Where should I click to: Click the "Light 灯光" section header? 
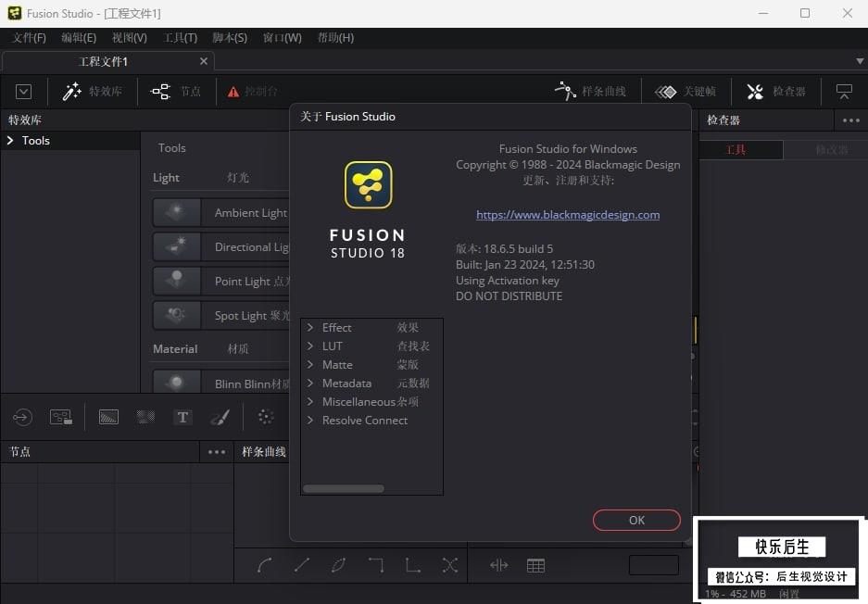(x=201, y=178)
